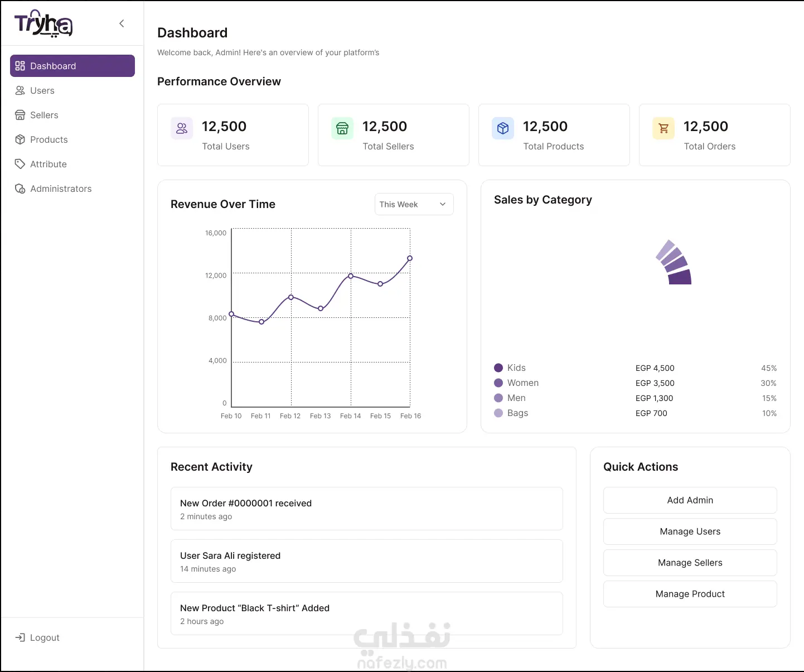The image size is (804, 672).
Task: Open the New Order #0000001 activity entry
Action: (367, 509)
